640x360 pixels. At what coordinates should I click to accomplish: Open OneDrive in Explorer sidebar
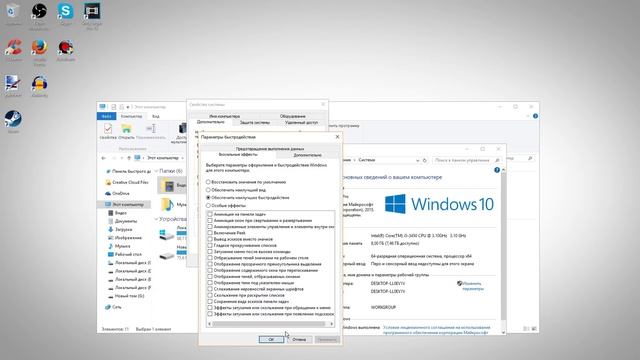[117, 193]
